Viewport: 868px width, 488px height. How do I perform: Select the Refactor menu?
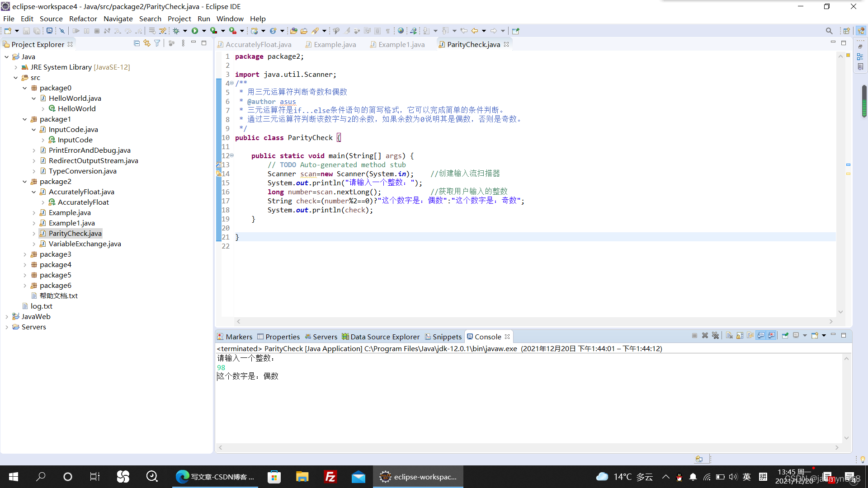tap(82, 19)
